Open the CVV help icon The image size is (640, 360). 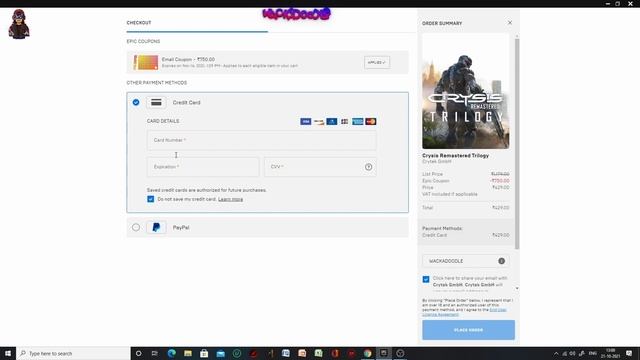[368, 167]
